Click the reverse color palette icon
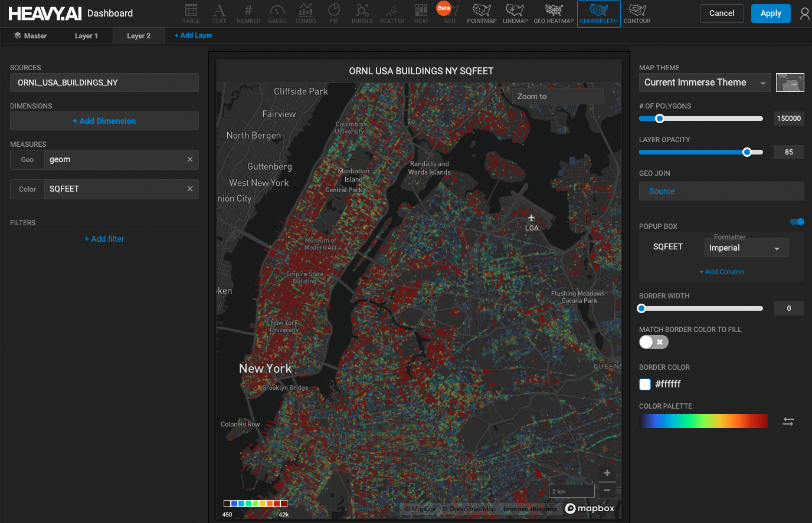This screenshot has height=523, width=812. pyautogui.click(x=788, y=421)
